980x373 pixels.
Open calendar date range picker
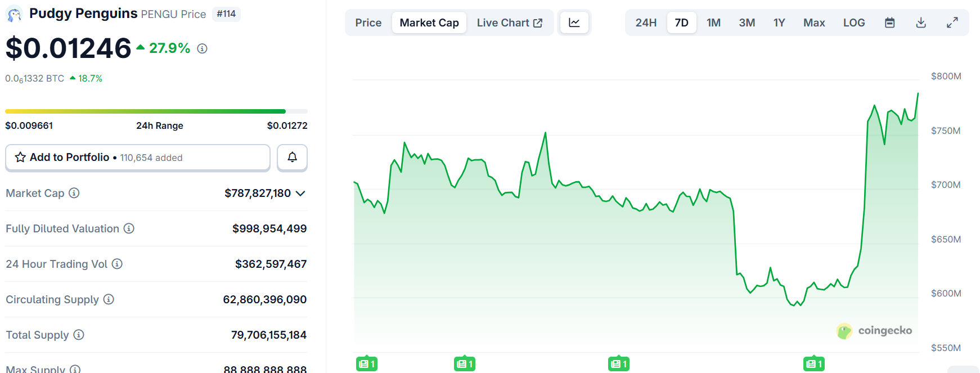pos(890,23)
